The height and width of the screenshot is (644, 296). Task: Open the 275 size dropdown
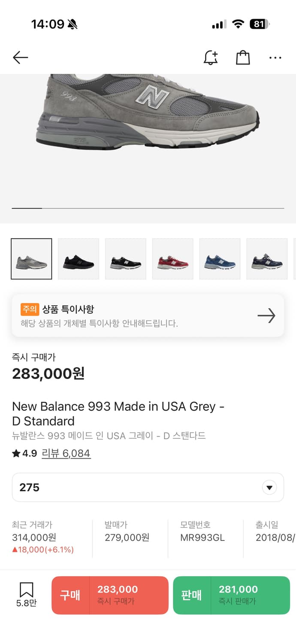pyautogui.click(x=137, y=487)
